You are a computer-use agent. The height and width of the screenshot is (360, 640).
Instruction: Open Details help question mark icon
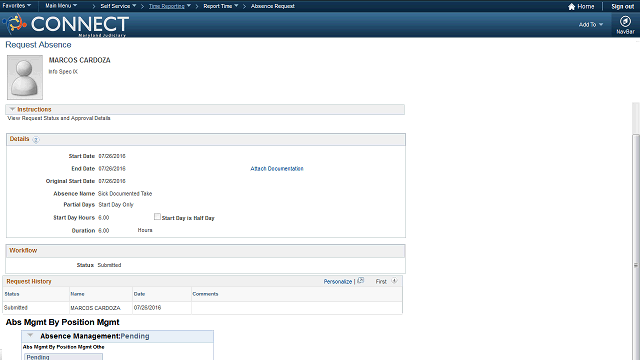click(36, 140)
